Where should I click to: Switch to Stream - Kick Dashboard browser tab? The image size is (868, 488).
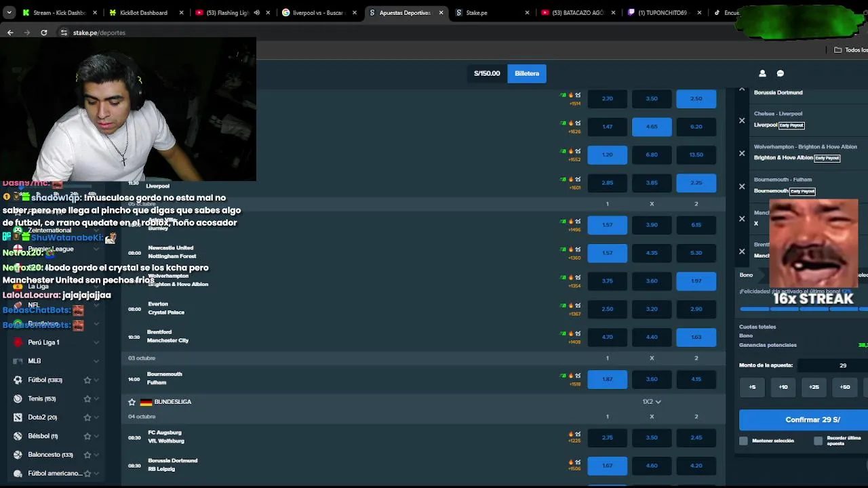tap(59, 13)
